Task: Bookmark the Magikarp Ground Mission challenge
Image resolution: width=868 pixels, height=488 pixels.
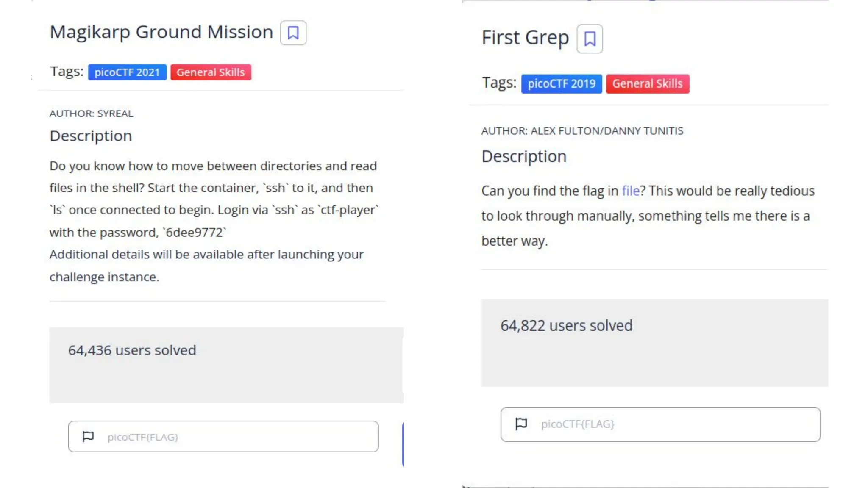Action: pyautogui.click(x=293, y=33)
